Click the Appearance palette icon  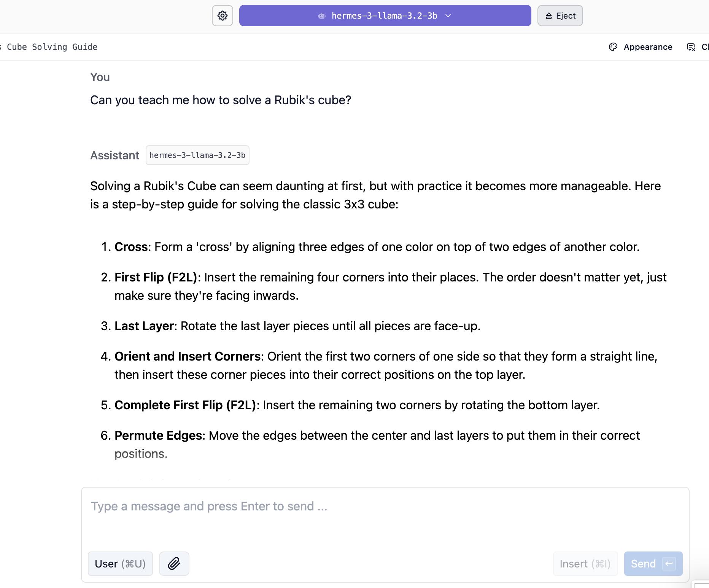point(613,47)
